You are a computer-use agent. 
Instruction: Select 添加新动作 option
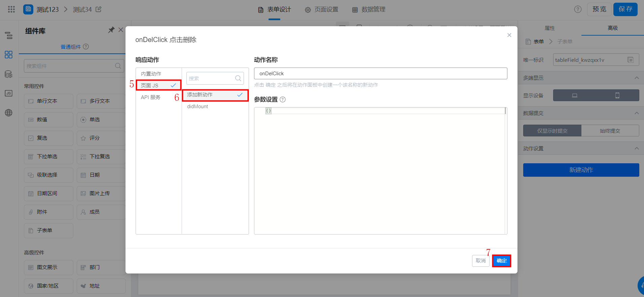215,95
